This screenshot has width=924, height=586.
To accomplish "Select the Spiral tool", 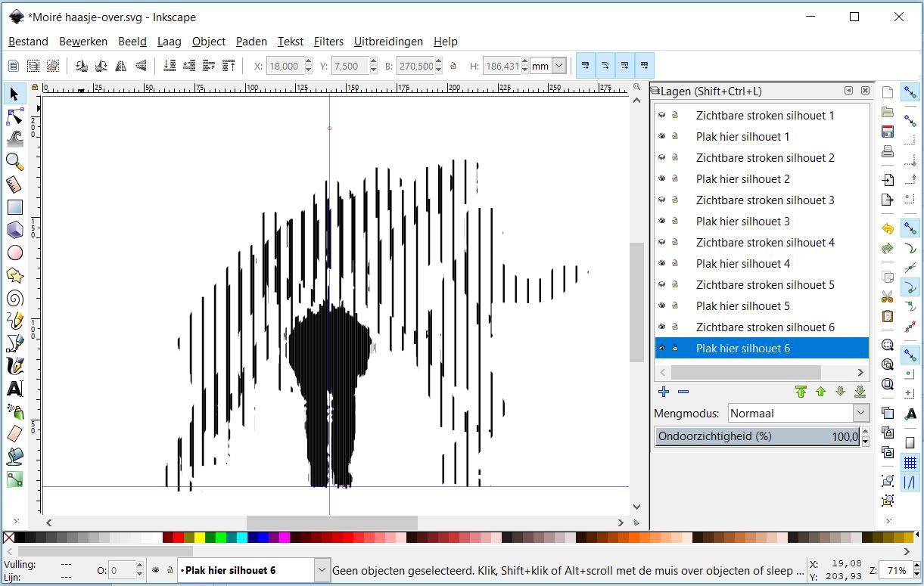I will tap(14, 297).
